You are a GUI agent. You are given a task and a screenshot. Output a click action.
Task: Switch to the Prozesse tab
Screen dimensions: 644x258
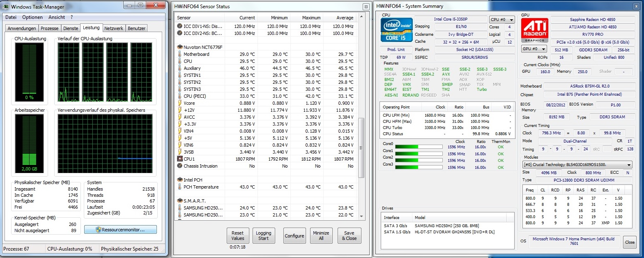(50, 28)
